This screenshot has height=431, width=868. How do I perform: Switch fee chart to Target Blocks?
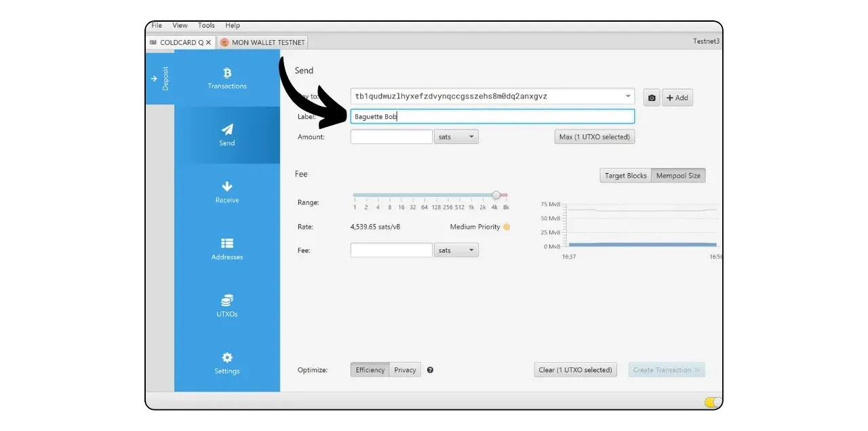(625, 176)
